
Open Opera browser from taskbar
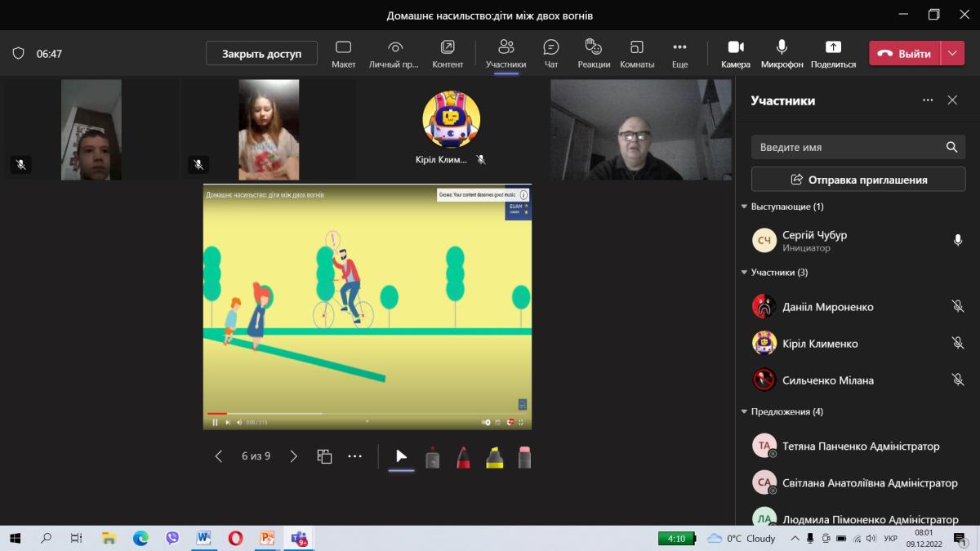coord(235,538)
